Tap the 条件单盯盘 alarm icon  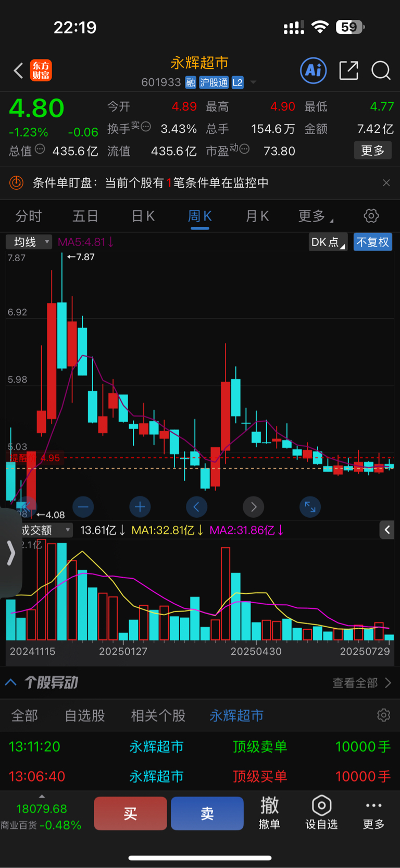click(17, 182)
